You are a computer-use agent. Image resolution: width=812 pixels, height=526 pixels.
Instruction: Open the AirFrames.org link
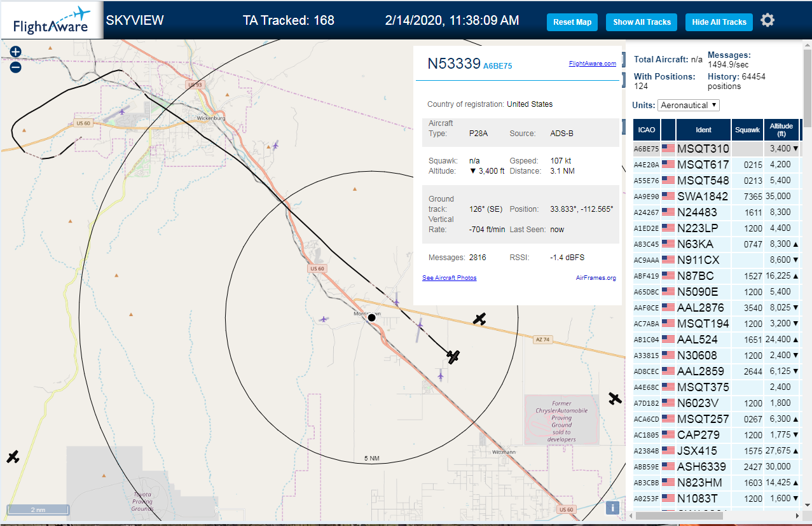tap(596, 278)
